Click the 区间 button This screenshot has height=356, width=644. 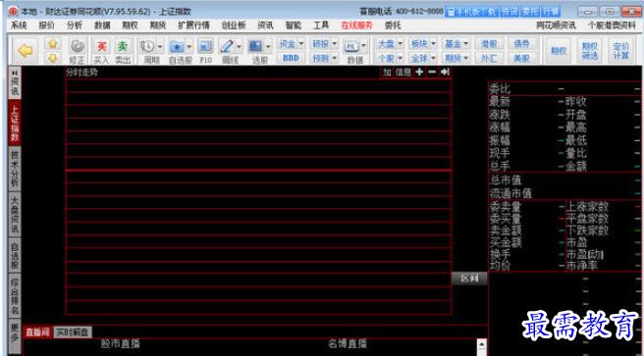tap(469, 279)
